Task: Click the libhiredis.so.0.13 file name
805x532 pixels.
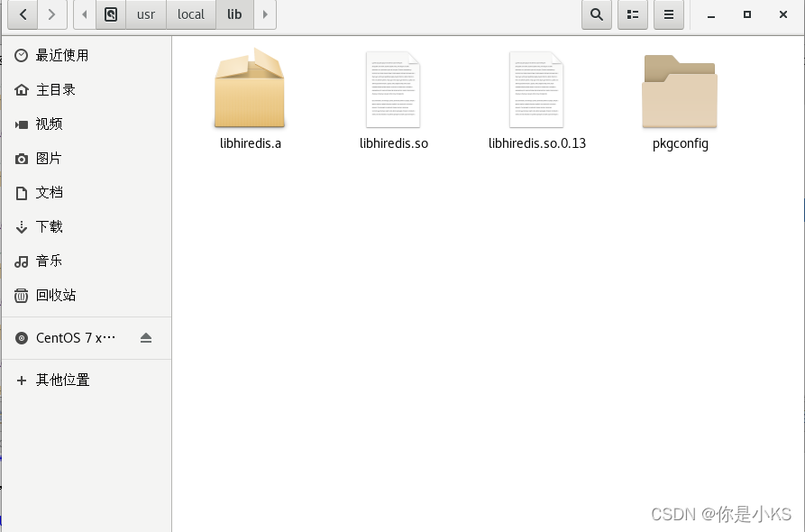Action: pyautogui.click(x=537, y=143)
